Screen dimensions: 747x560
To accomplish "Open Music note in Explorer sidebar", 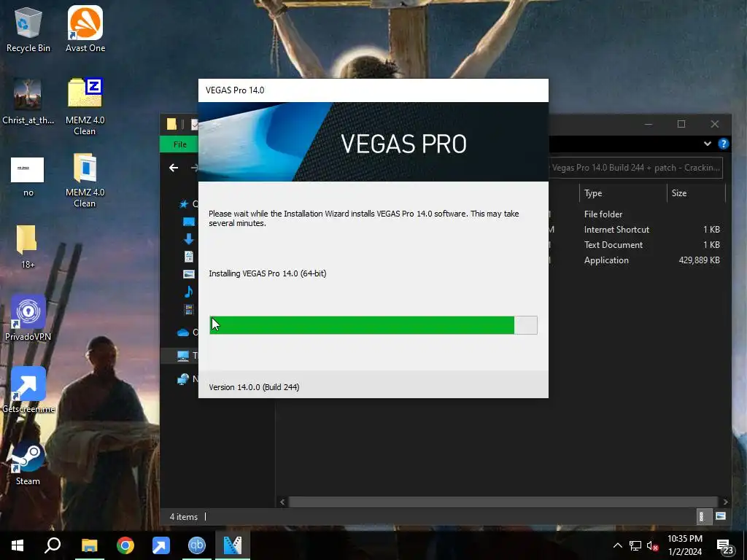I will [x=189, y=292].
